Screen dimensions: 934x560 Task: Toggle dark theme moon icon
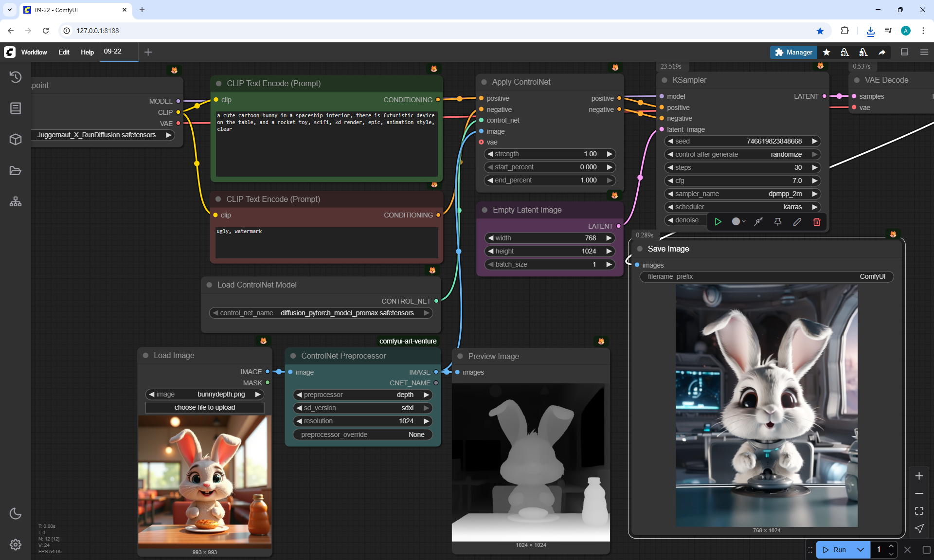(x=16, y=513)
